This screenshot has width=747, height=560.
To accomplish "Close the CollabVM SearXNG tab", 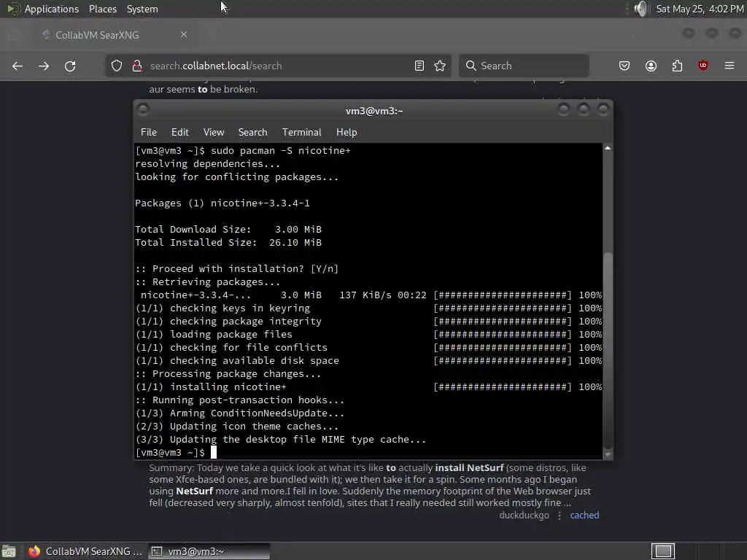I will pyautogui.click(x=184, y=34).
